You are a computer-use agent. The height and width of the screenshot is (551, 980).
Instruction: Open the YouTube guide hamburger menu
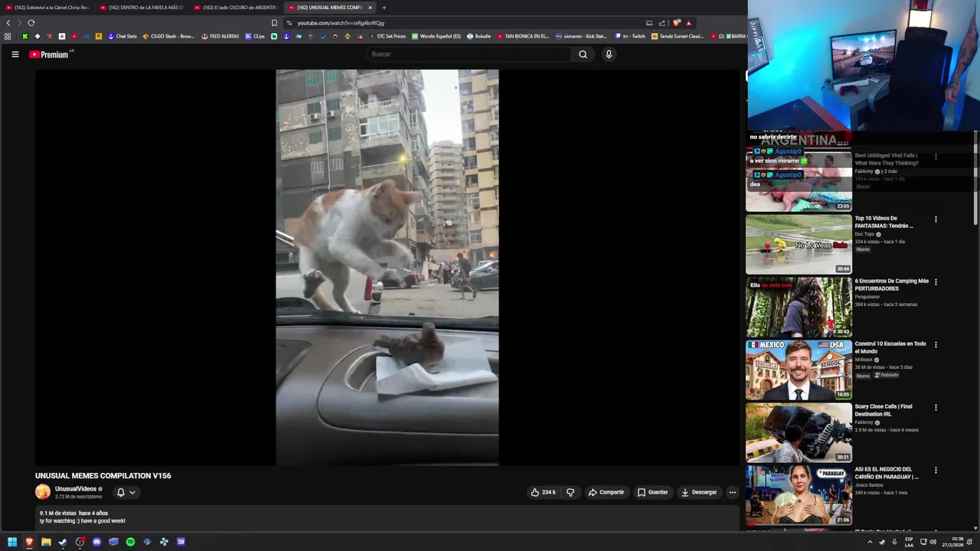(15, 54)
